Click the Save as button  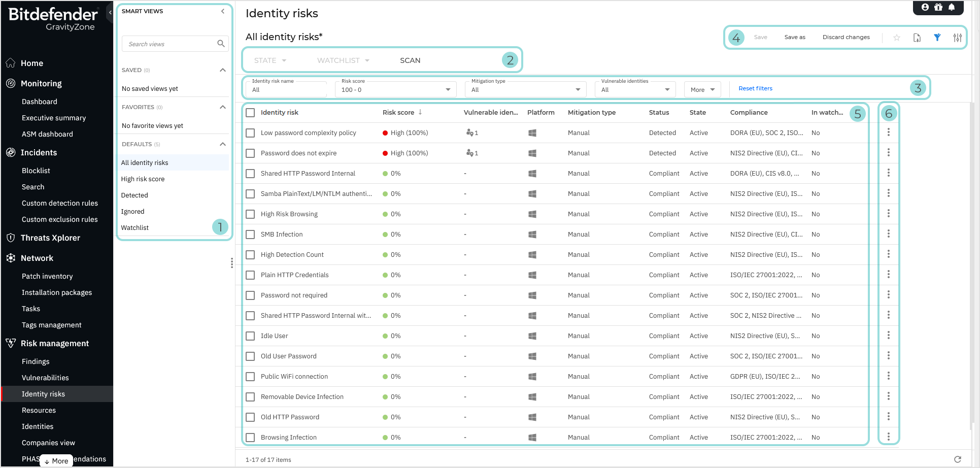pos(795,37)
